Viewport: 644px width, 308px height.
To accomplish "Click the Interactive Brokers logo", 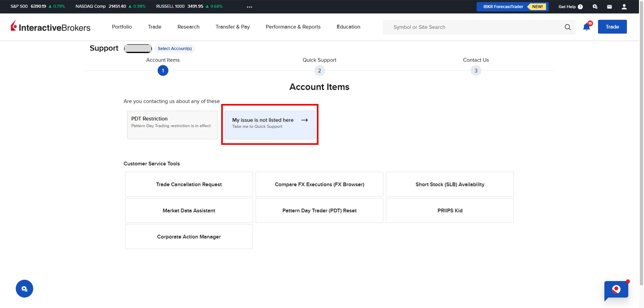I will coord(51,26).
